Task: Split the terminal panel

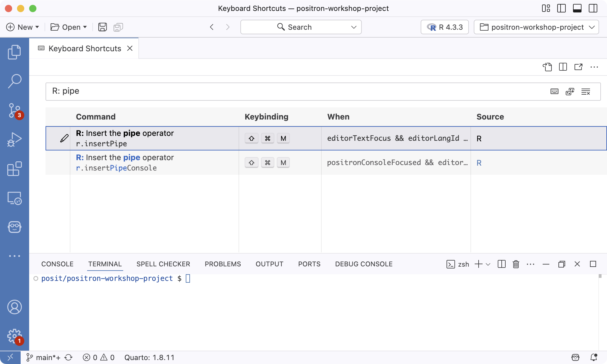Action: (x=502, y=264)
